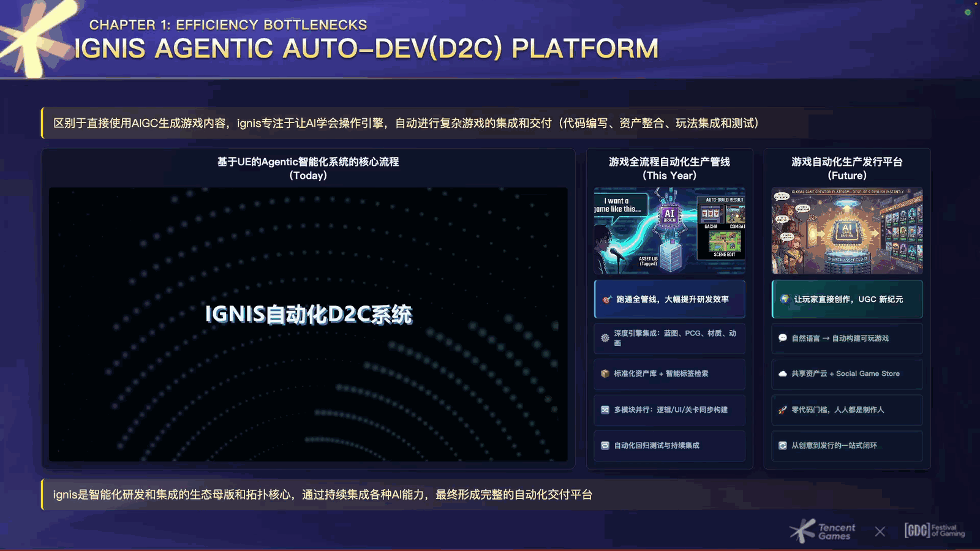Click the Tencent Games logo
The height and width of the screenshot is (551, 980).
[x=823, y=531]
